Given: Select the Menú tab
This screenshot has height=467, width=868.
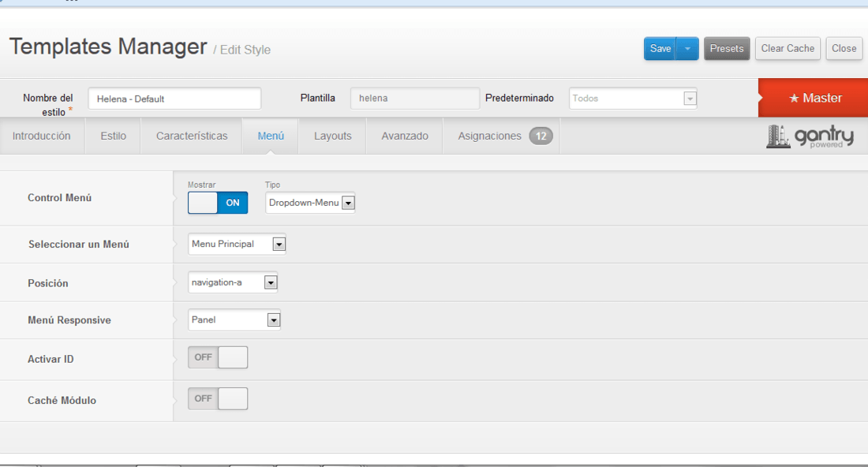Looking at the screenshot, I should tap(271, 136).
